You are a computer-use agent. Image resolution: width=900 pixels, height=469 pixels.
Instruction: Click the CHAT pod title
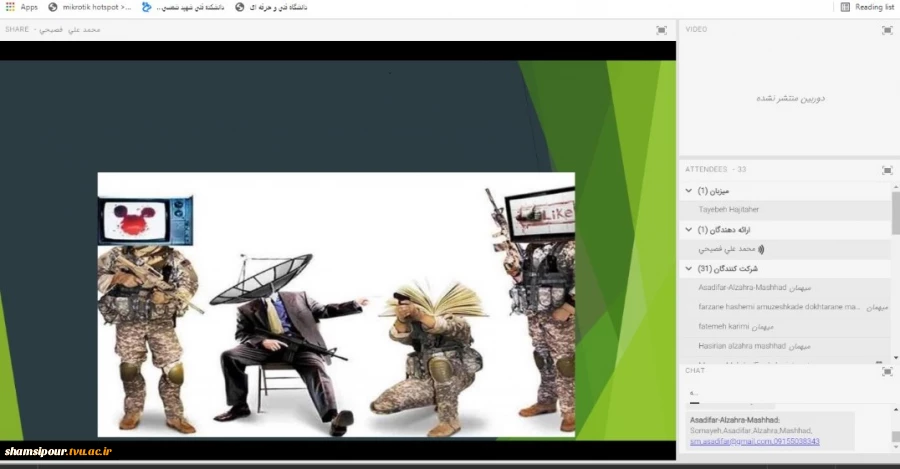(x=695, y=371)
